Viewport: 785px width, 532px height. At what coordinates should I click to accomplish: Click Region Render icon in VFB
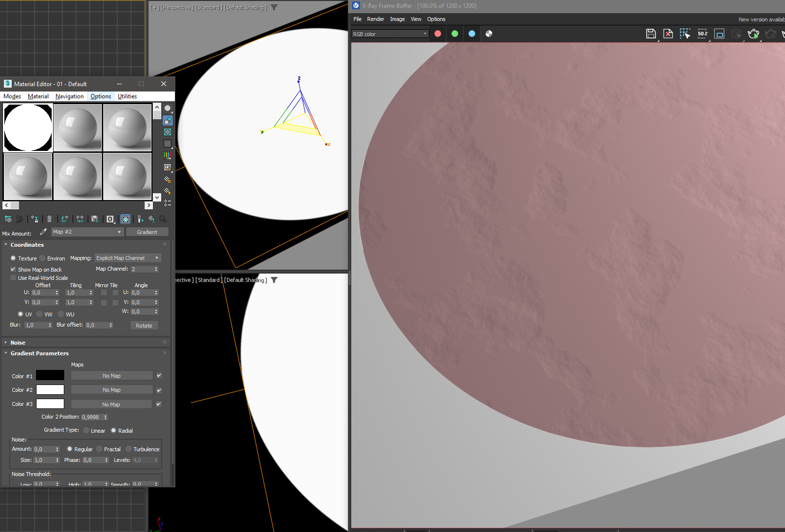pos(719,34)
